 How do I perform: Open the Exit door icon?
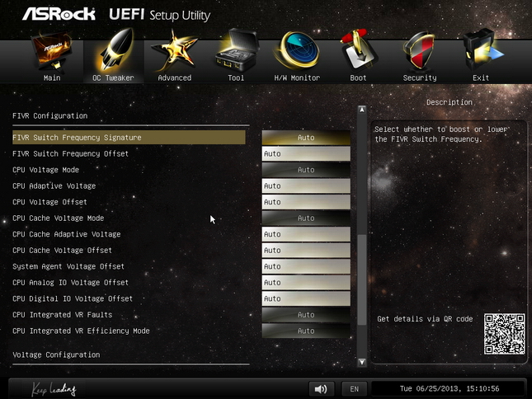pyautogui.click(x=482, y=50)
